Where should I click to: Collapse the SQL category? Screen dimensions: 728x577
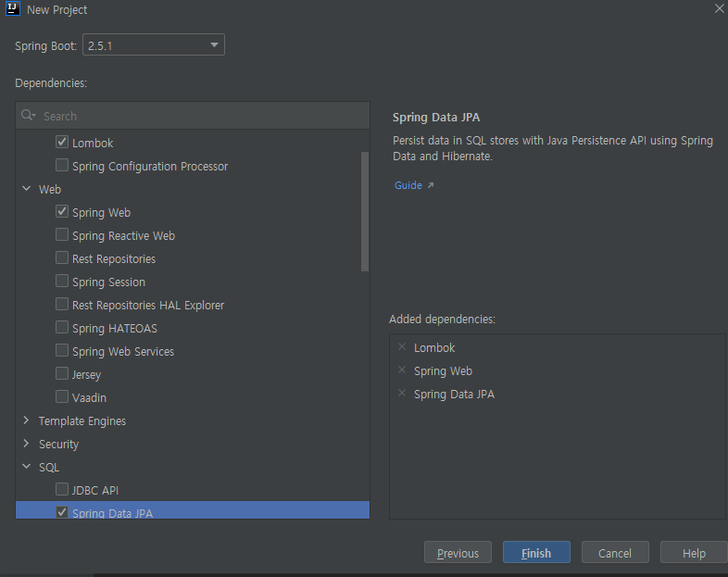tap(27, 467)
